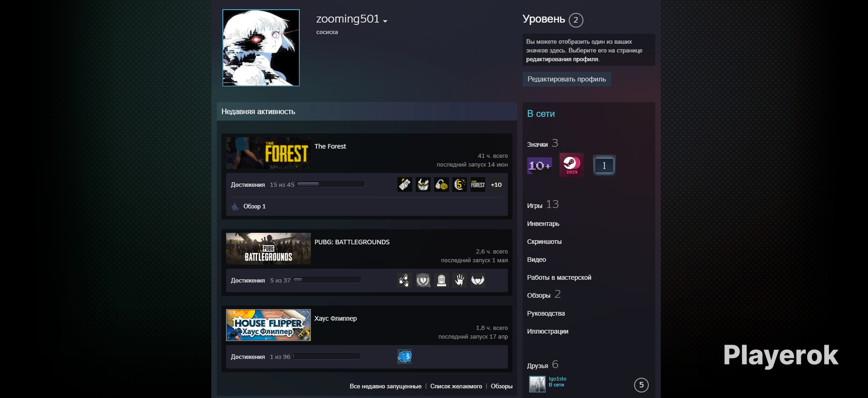Open the House Flipper Достижения link

[x=248, y=357]
